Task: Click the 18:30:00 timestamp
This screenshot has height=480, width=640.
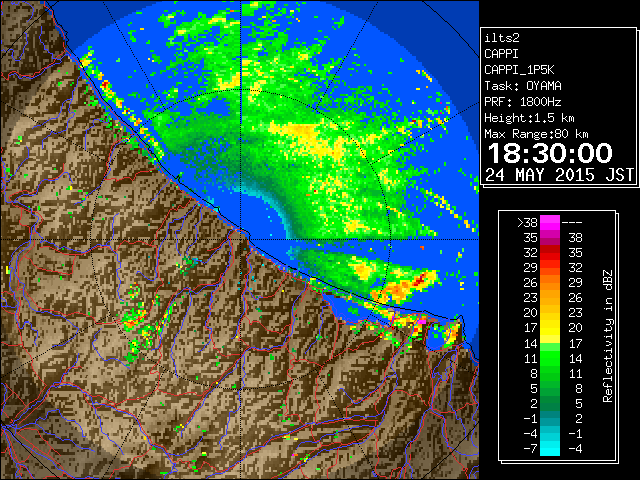Action: 550,153
